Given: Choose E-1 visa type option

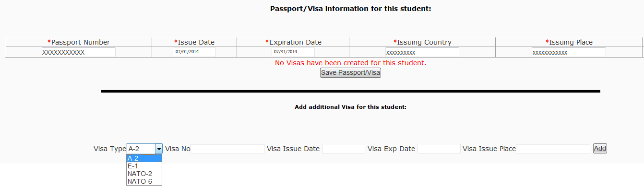Looking at the screenshot, I should [144, 166].
